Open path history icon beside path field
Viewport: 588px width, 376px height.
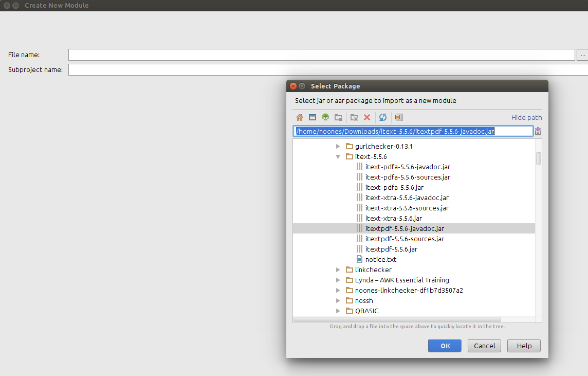point(538,131)
